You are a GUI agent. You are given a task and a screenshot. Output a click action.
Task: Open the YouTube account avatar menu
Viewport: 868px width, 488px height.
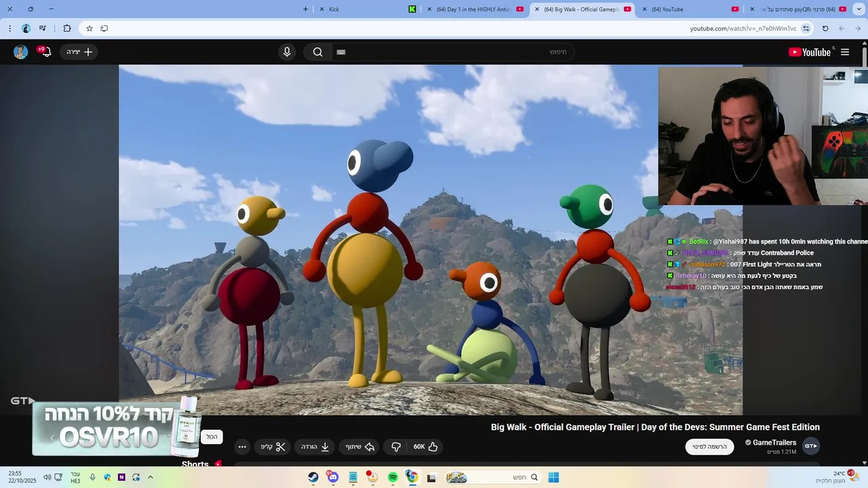pyautogui.click(x=20, y=52)
